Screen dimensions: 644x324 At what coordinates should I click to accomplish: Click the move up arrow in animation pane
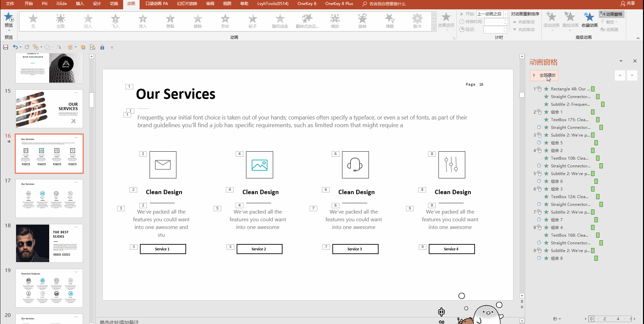point(620,75)
